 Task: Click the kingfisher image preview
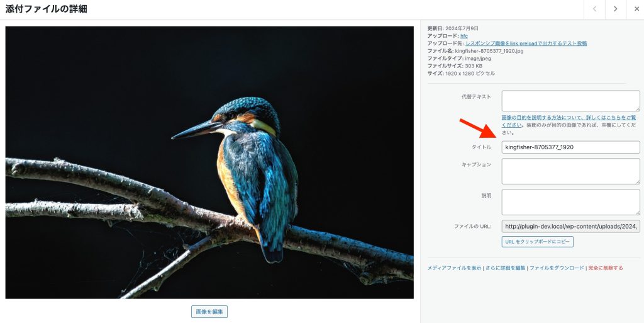209,162
